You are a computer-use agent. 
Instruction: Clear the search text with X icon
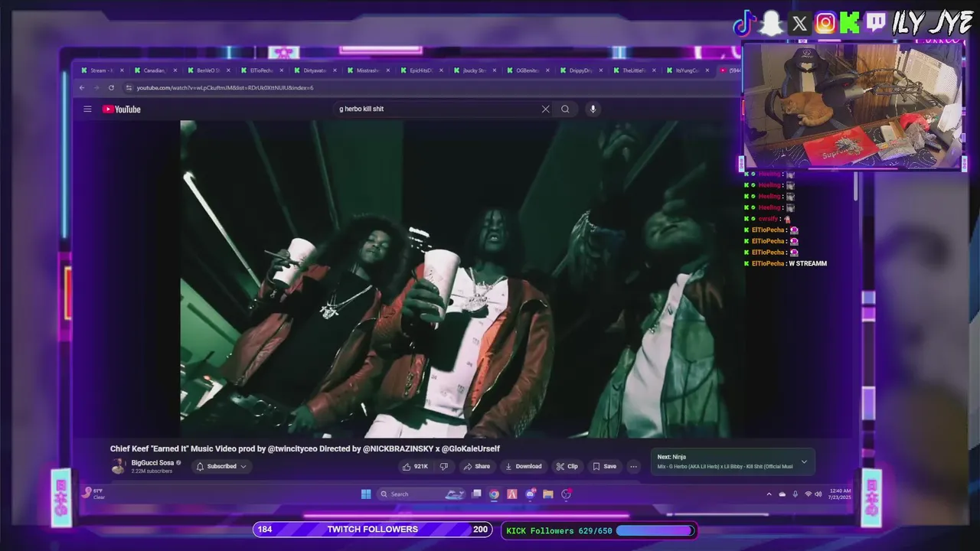pyautogui.click(x=545, y=109)
